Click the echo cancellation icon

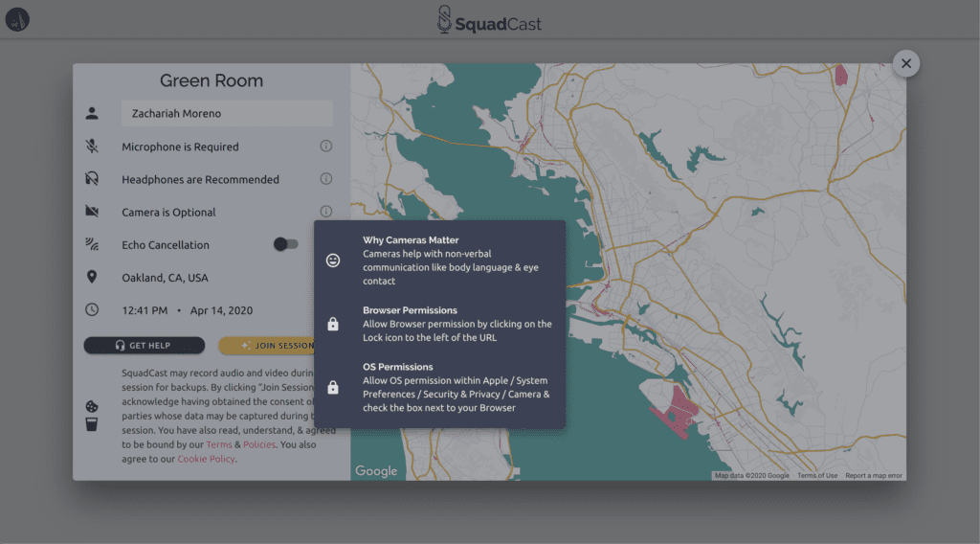pos(92,244)
